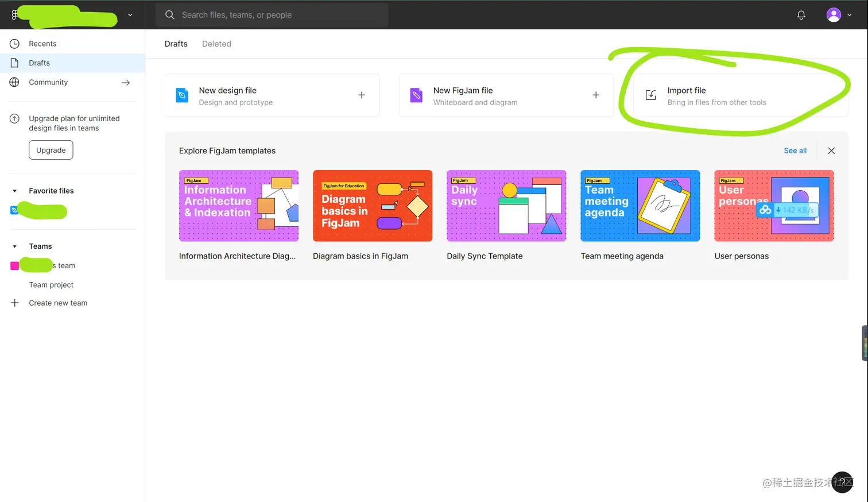Open the User personas template thumbnail
This screenshot has width=868, height=502.
(774, 206)
